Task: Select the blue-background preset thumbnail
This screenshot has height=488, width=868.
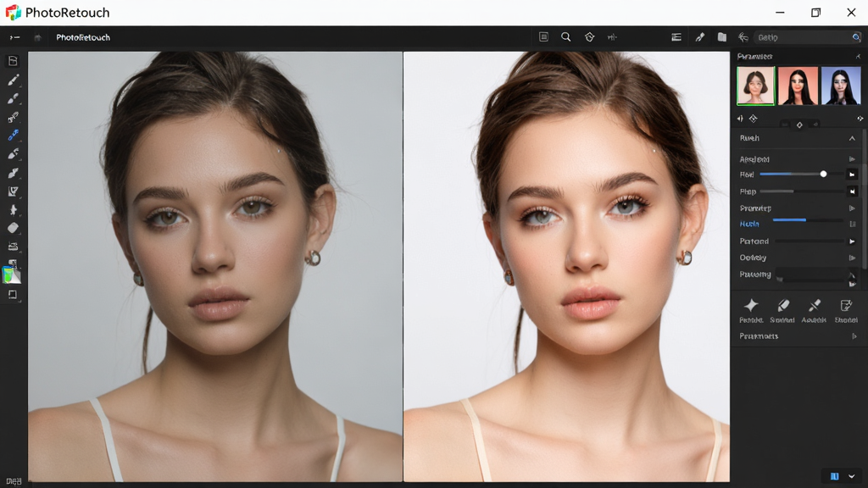Action: coord(841,86)
